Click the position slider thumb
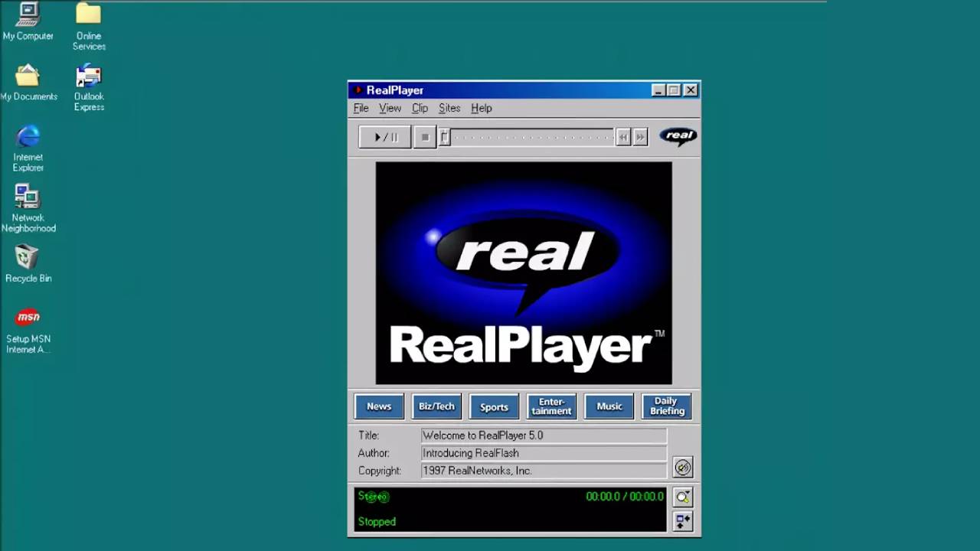 click(x=444, y=137)
